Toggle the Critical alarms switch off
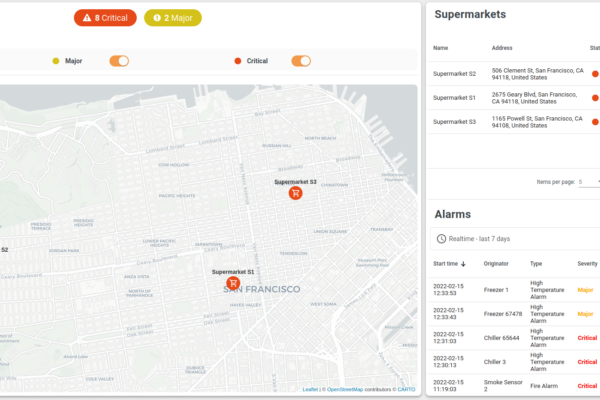This screenshot has width=600, height=400. pos(301,61)
